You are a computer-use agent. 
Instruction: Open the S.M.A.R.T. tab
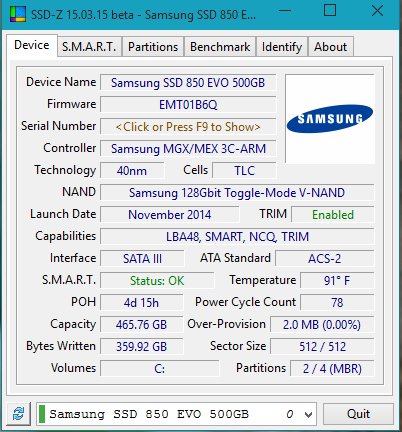tap(89, 47)
